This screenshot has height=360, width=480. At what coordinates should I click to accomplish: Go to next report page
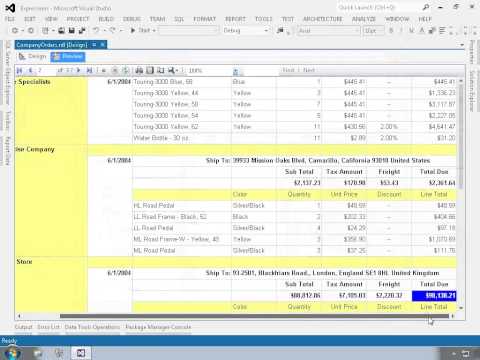point(78,70)
